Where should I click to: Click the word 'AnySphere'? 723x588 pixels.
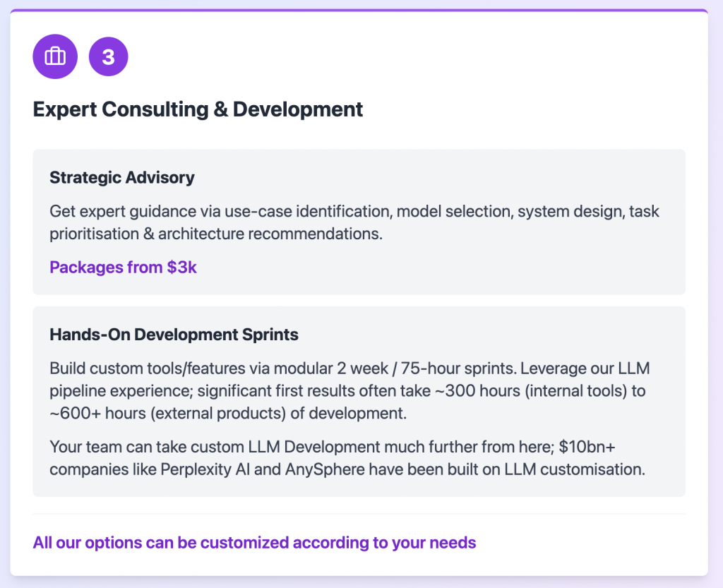click(x=320, y=469)
